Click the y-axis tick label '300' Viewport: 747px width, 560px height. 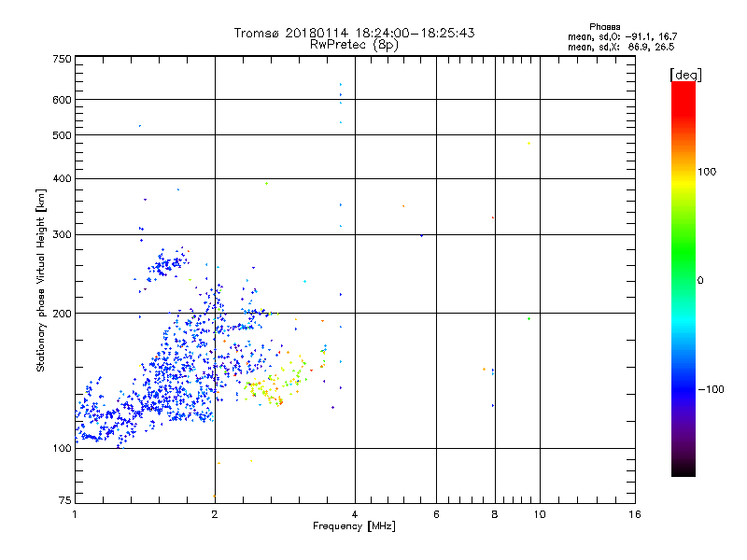(x=62, y=235)
